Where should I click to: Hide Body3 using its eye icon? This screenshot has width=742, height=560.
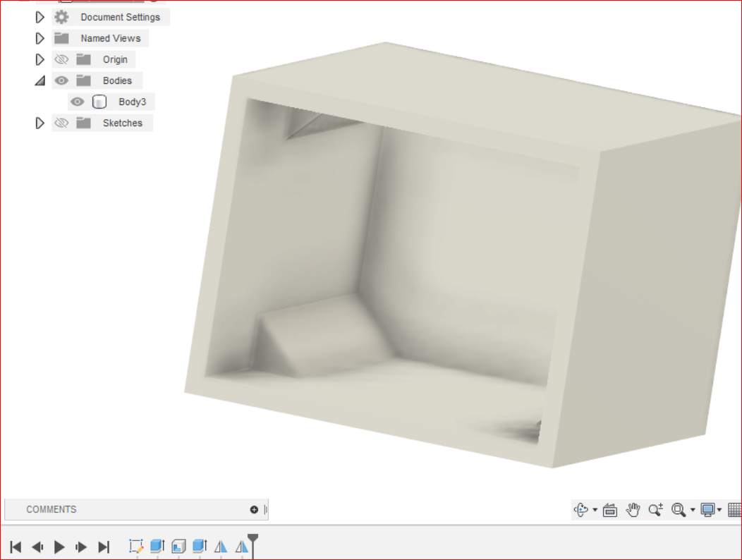point(77,102)
